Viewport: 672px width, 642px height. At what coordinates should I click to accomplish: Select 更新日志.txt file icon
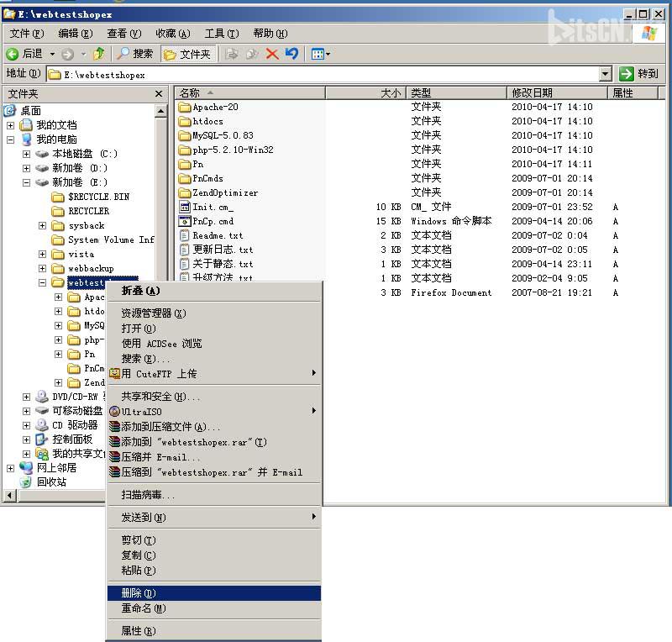pos(184,250)
